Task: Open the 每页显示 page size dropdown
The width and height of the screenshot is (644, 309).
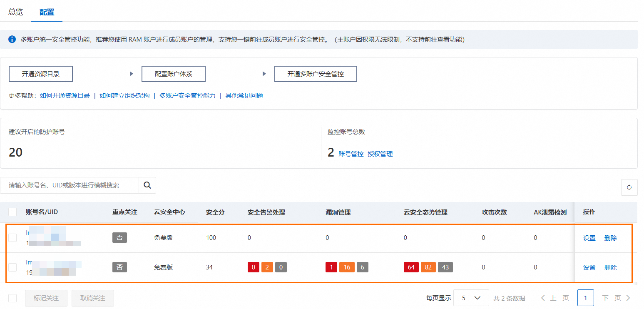Action: pos(471,298)
